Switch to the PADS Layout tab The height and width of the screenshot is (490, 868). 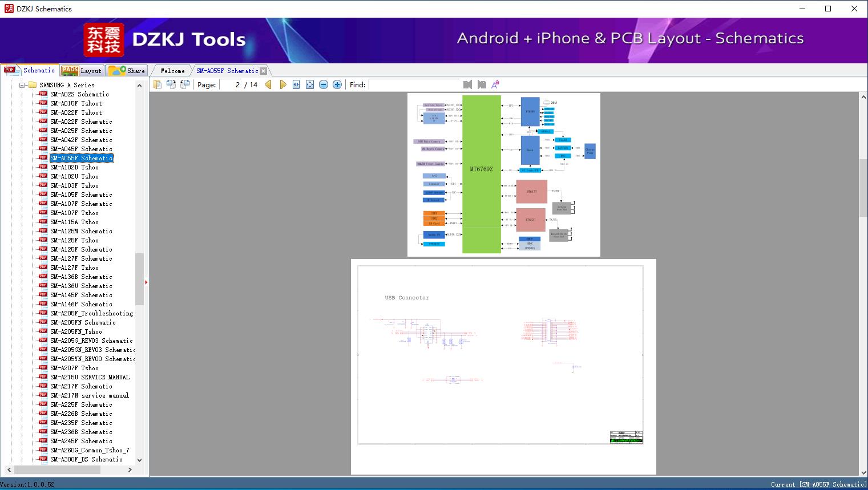coord(82,71)
